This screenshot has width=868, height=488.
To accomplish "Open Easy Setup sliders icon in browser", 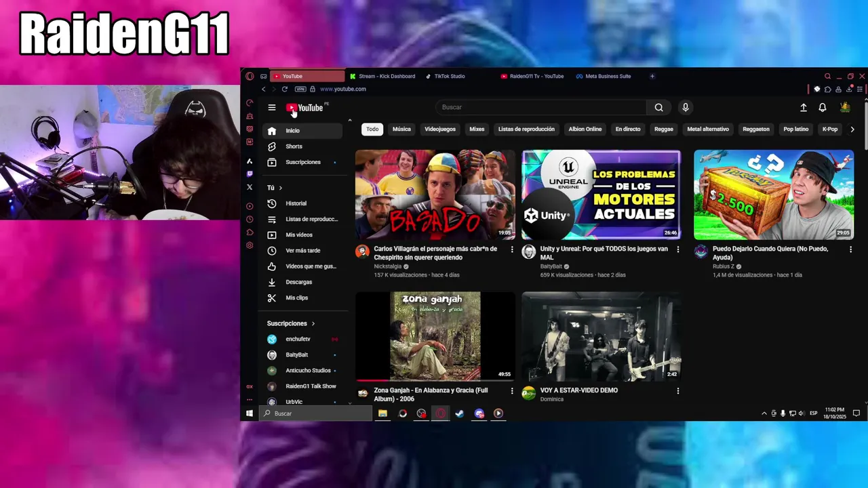I will click(x=860, y=89).
